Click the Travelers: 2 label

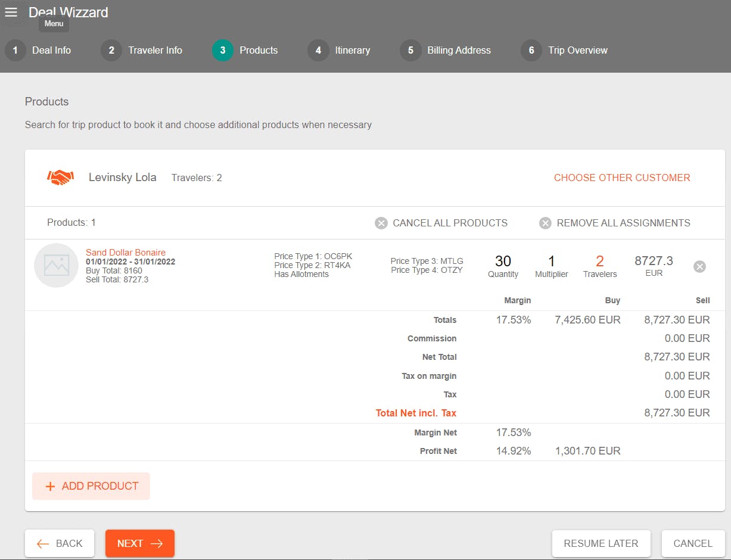(x=197, y=178)
